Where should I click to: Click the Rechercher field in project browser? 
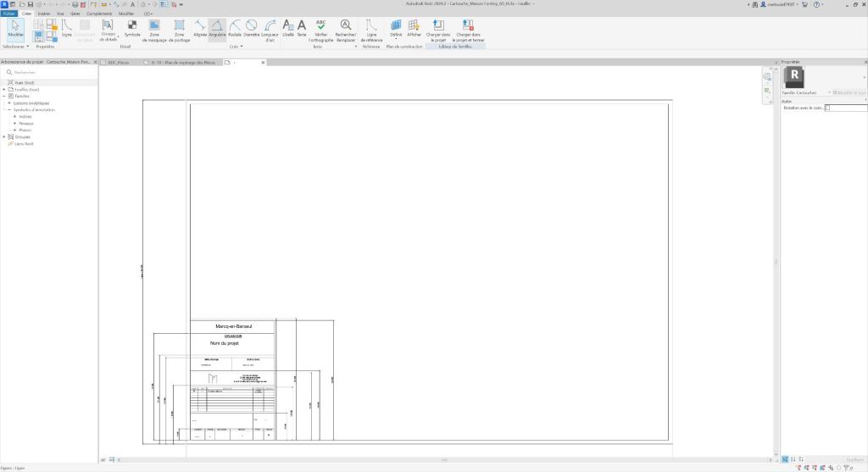pyautogui.click(x=51, y=73)
